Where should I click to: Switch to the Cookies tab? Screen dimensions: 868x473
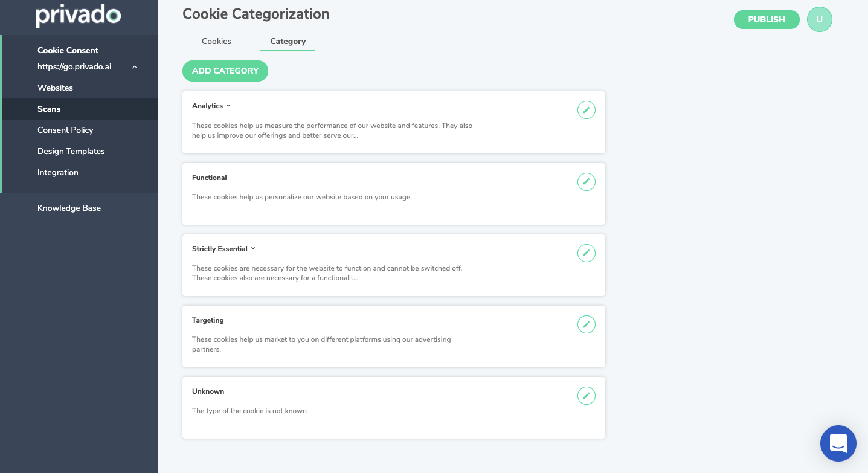pyautogui.click(x=216, y=41)
